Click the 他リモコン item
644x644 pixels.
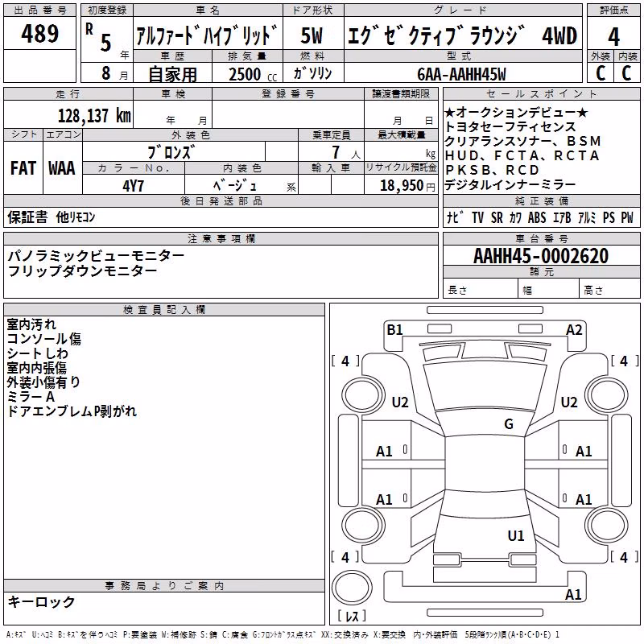pyautogui.click(x=76, y=217)
